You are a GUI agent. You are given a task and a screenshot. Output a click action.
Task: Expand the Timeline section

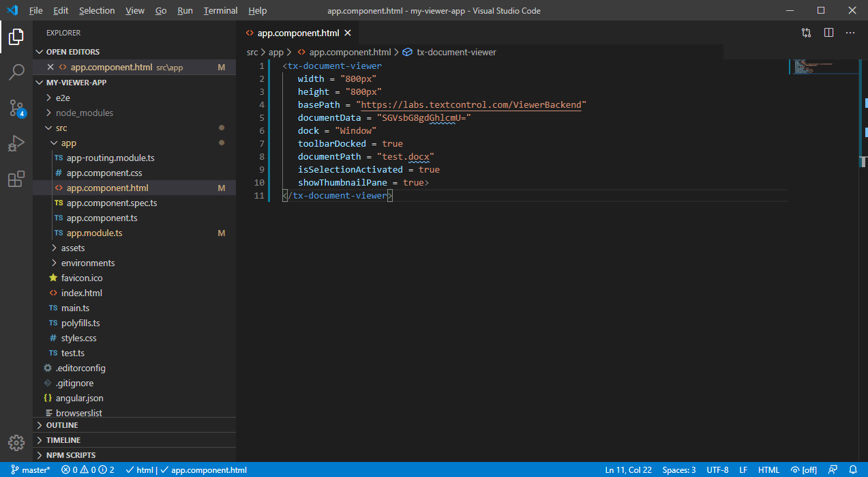point(134,440)
